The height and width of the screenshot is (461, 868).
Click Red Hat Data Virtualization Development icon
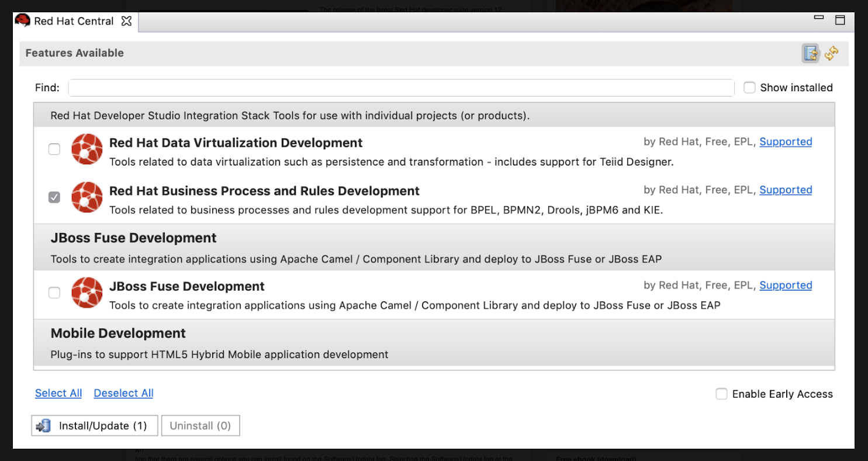87,149
